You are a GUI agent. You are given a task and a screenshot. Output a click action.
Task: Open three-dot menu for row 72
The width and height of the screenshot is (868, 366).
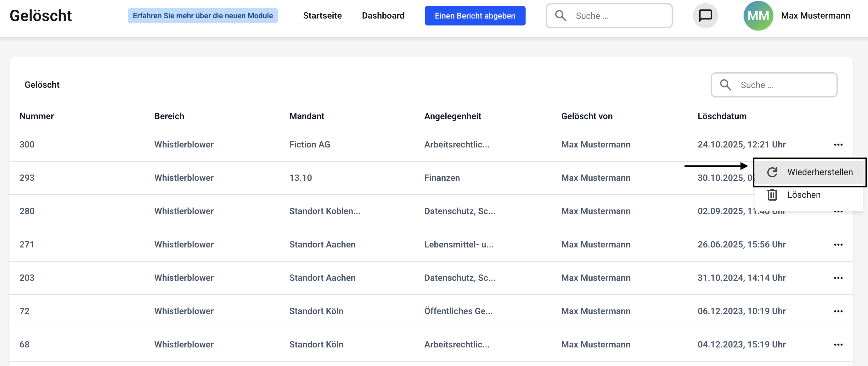pyautogui.click(x=838, y=311)
